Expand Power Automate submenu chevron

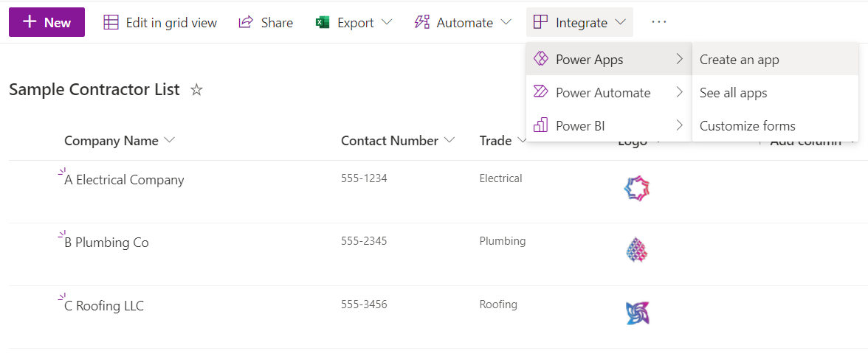[680, 92]
